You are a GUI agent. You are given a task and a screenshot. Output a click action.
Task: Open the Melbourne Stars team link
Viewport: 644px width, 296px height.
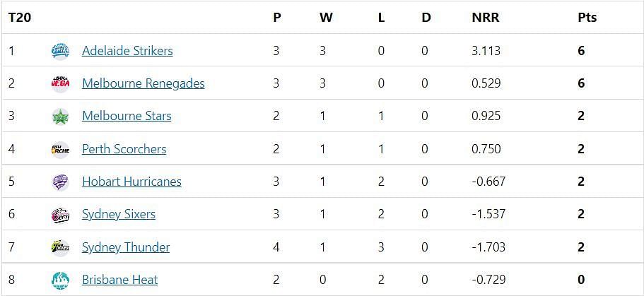tap(127, 116)
